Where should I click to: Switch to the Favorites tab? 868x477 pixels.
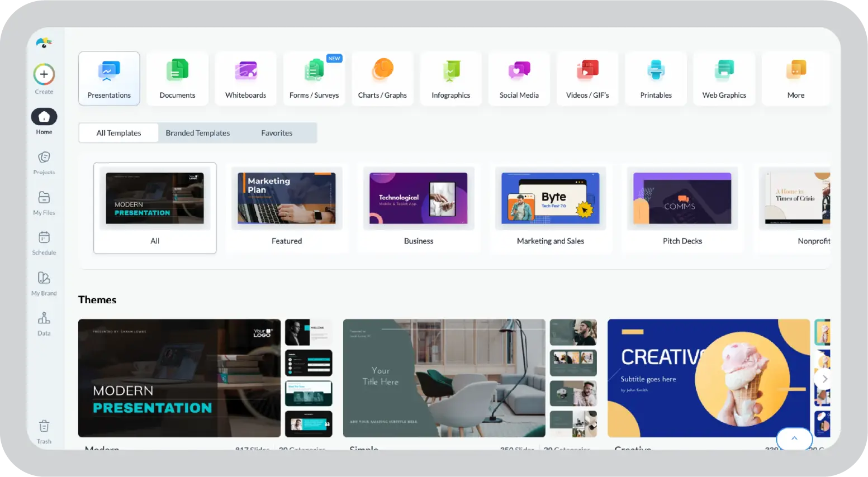[x=277, y=133]
